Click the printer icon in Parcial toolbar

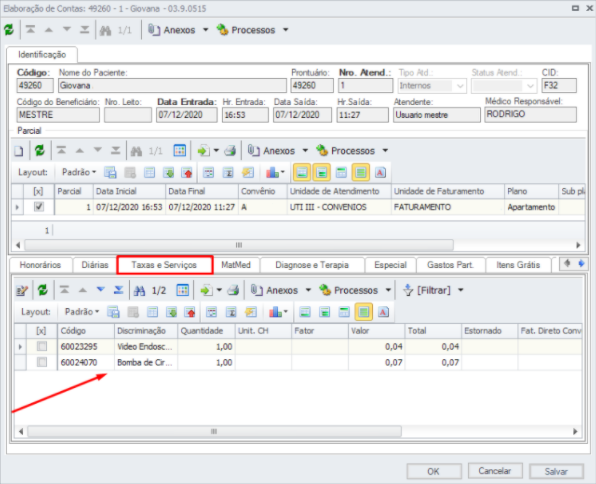[x=230, y=151]
